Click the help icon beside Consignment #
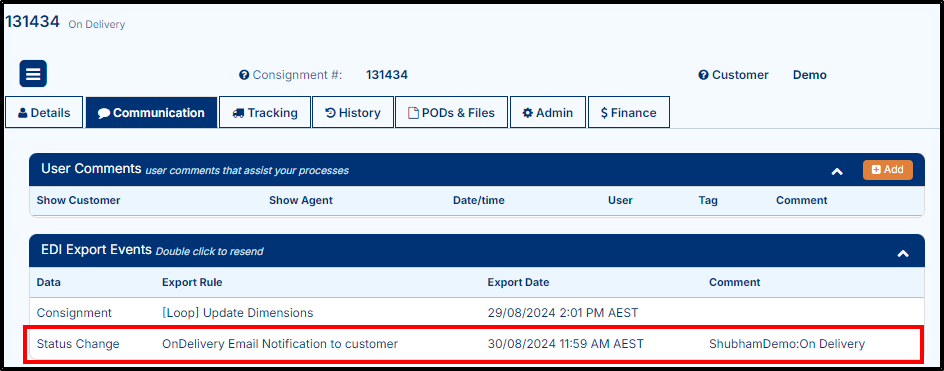The width and height of the screenshot is (944, 371). (x=244, y=75)
